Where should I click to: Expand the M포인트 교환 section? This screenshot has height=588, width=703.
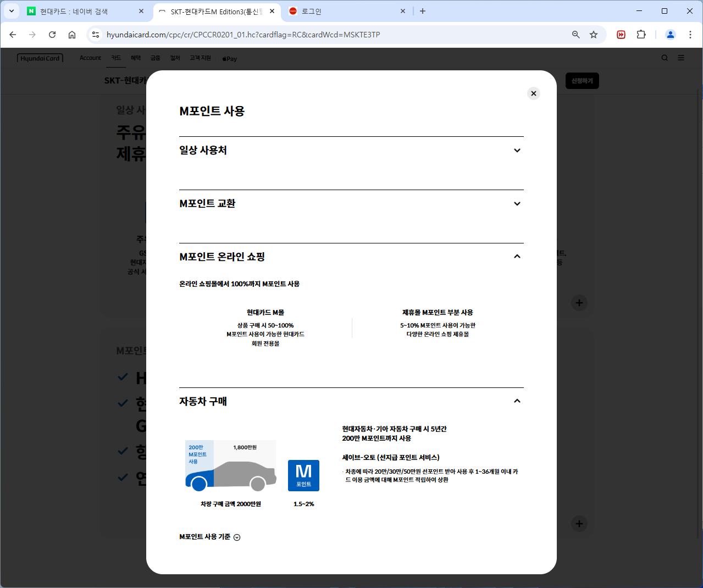point(351,204)
